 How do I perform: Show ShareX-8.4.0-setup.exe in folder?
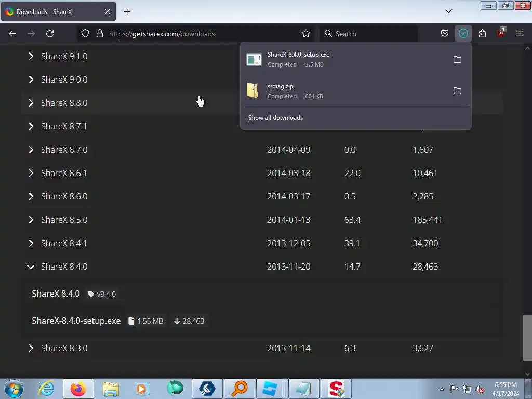pyautogui.click(x=457, y=59)
